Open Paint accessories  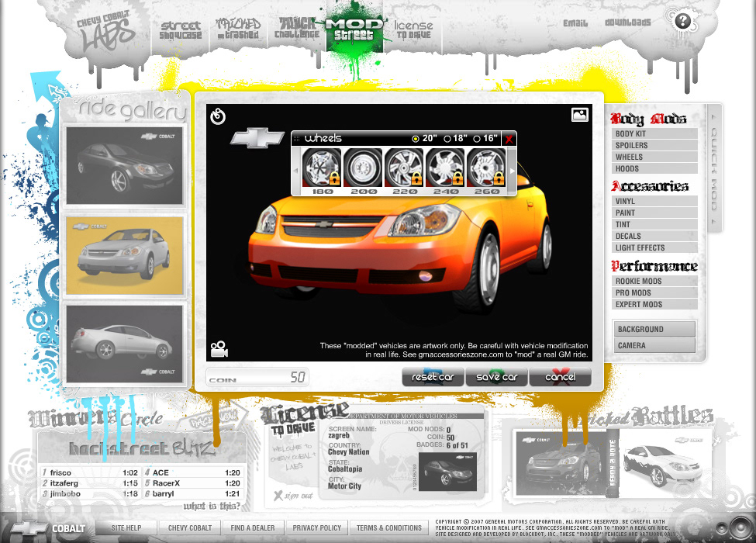pyautogui.click(x=655, y=213)
